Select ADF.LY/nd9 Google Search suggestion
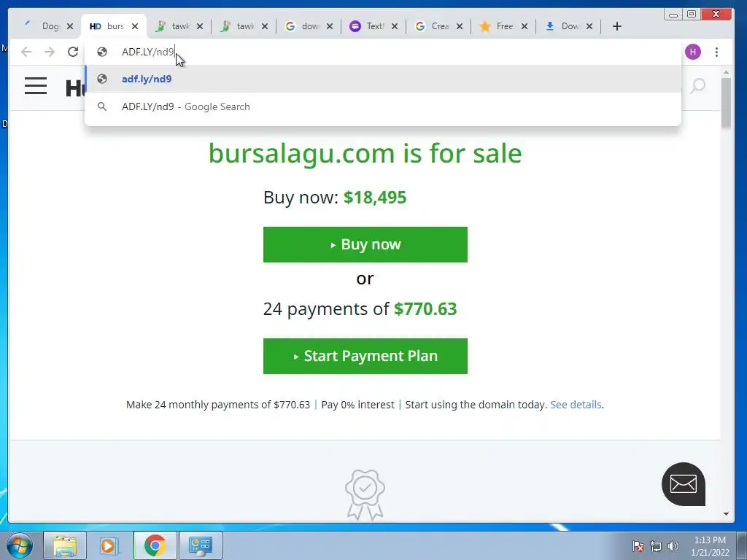The width and height of the screenshot is (747, 560). pyautogui.click(x=382, y=106)
